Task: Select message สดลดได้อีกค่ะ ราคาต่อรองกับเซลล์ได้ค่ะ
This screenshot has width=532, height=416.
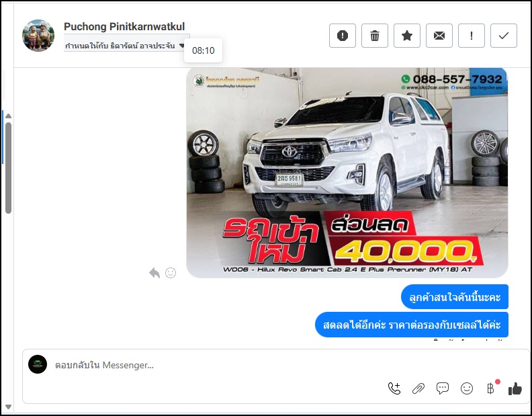Action: point(412,325)
